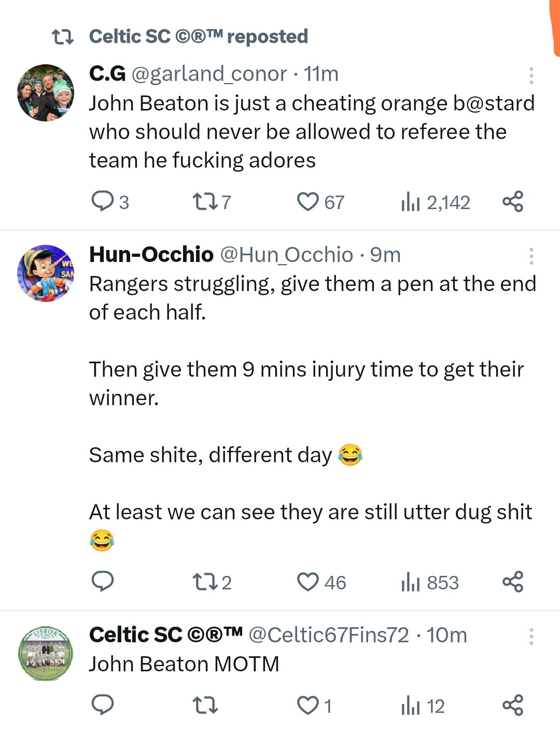Open C.G's profile picture
Viewport: 560px width, 731px height.
[46, 93]
